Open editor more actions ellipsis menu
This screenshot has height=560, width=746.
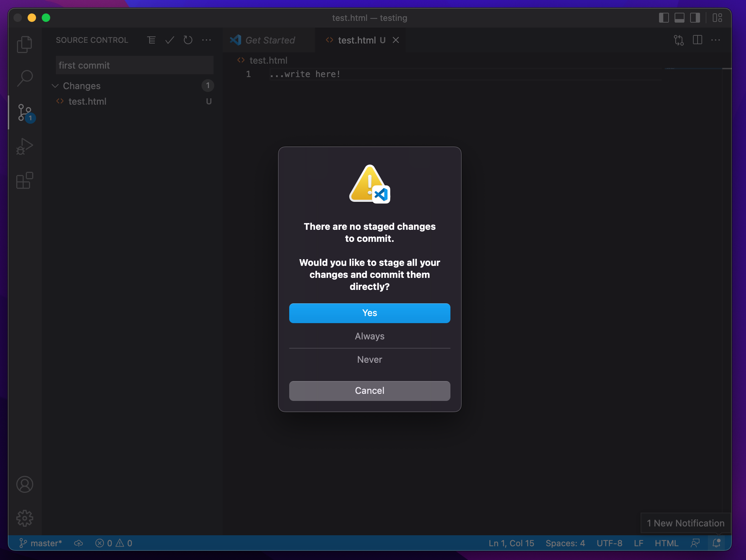[716, 40]
